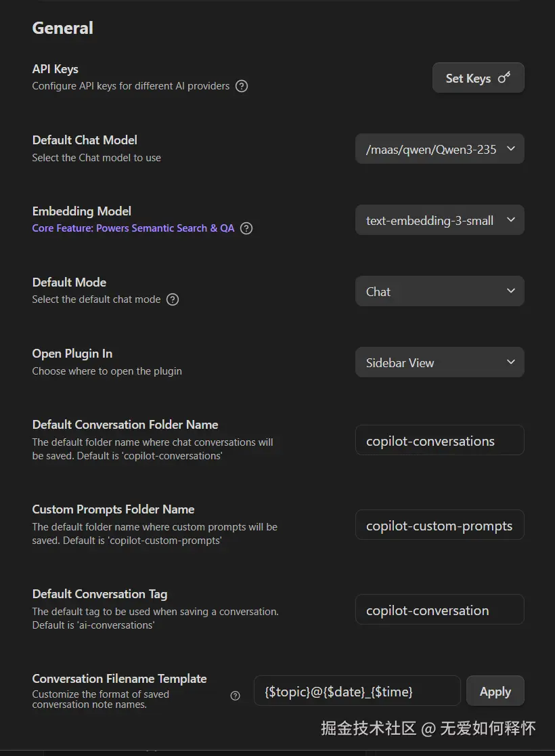Open the Default Chat Model dropdown

pyautogui.click(x=439, y=149)
